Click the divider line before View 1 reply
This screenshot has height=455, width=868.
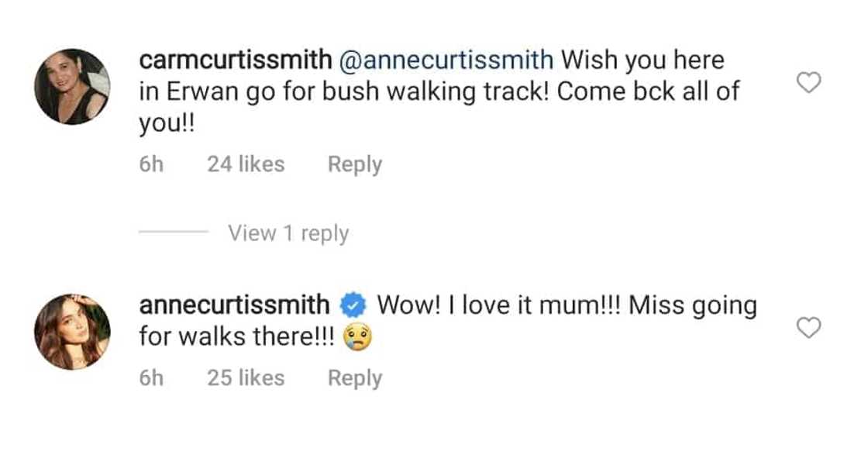tap(172, 232)
